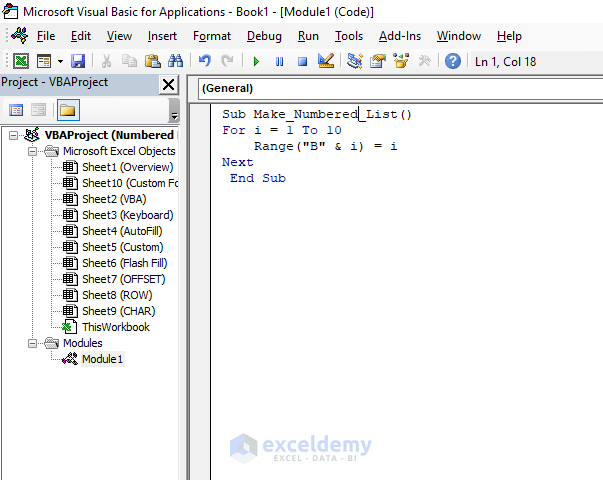Click the code window margin indicator bar
Image resolution: width=603 pixels, height=480 pixels.
pyautogui.click(x=200, y=292)
